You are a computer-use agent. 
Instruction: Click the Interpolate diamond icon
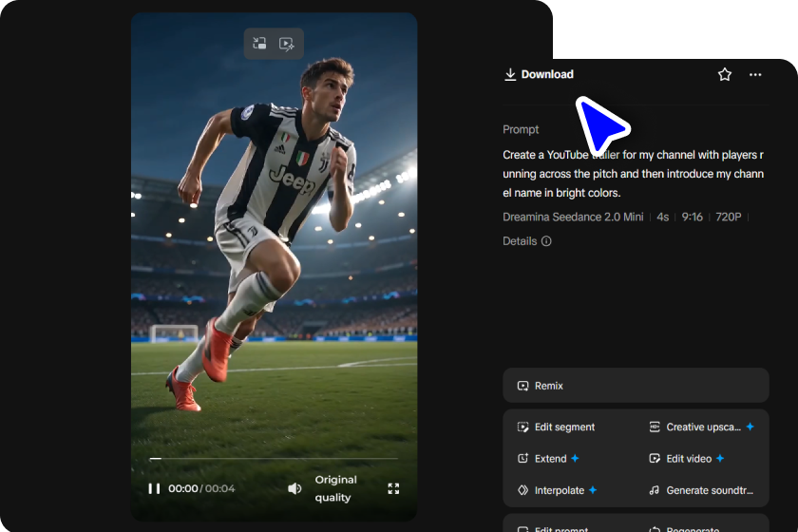coord(522,490)
